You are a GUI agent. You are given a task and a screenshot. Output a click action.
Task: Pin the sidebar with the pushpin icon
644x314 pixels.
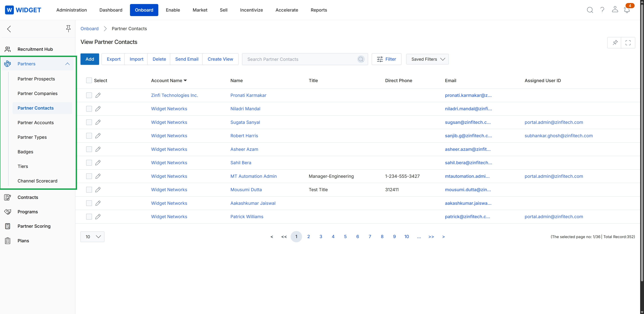tap(68, 29)
